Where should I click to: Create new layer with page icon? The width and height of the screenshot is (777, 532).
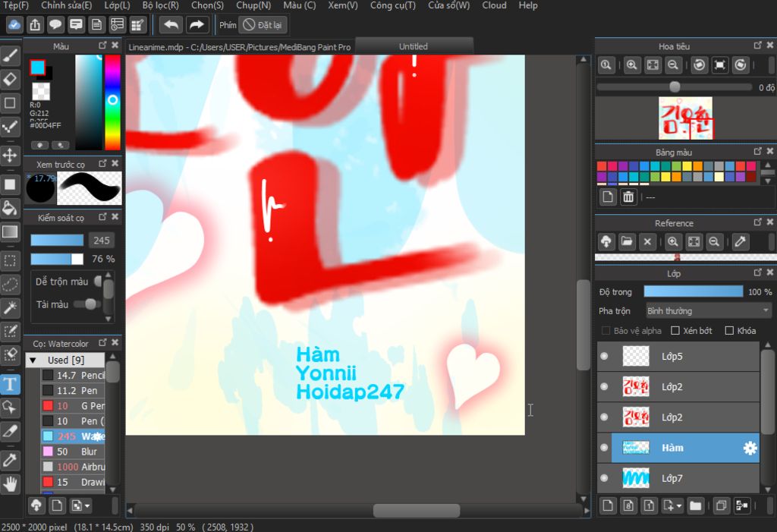click(608, 505)
